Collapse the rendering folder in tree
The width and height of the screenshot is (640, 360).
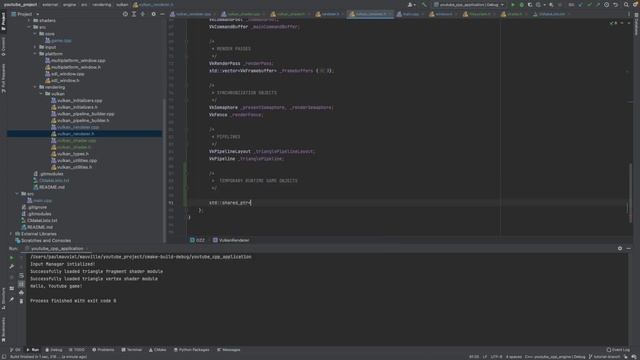pyautogui.click(x=36, y=87)
